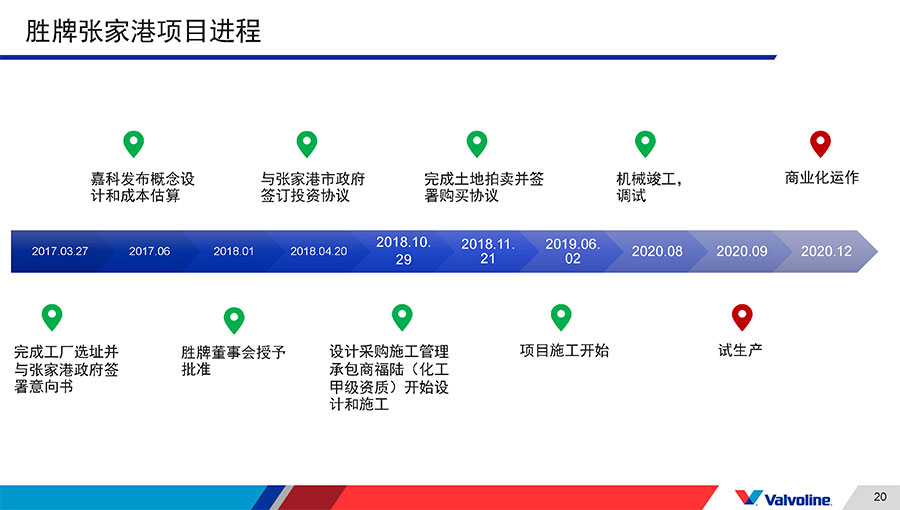Click the slide page number 20
The width and height of the screenshot is (900, 510).
880,496
